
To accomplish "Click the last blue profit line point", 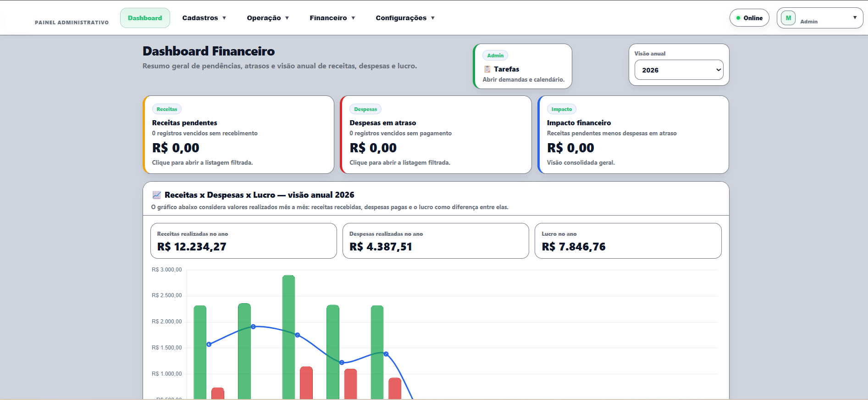I will [x=386, y=354].
